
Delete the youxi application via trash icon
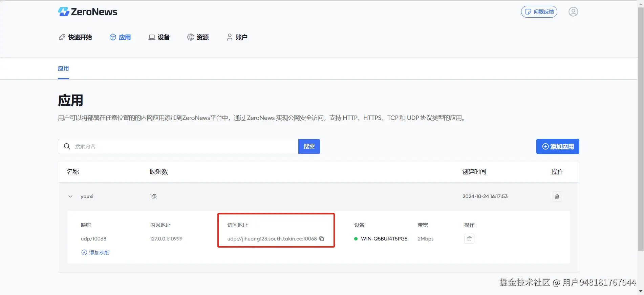point(557,196)
